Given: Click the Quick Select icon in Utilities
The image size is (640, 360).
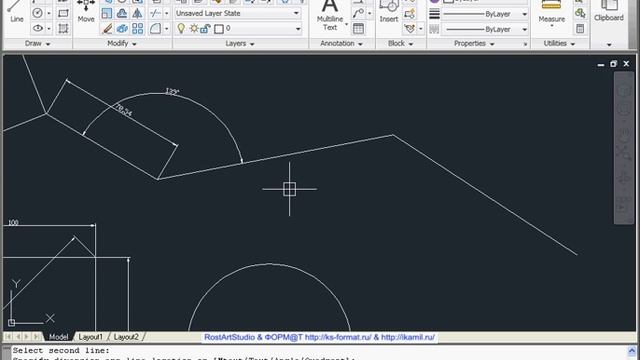Looking at the screenshot, I should 580,13.
